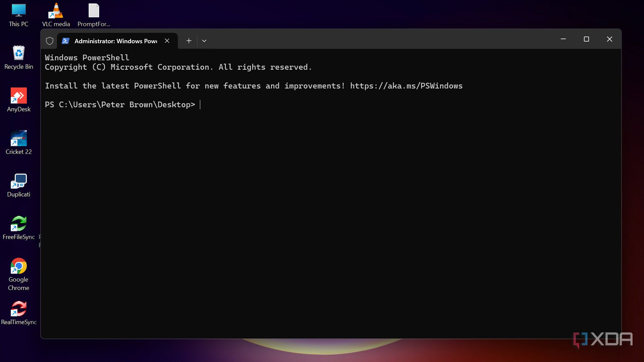Open the Recycle Bin
Image resolution: width=644 pixels, height=362 pixels.
(18, 54)
